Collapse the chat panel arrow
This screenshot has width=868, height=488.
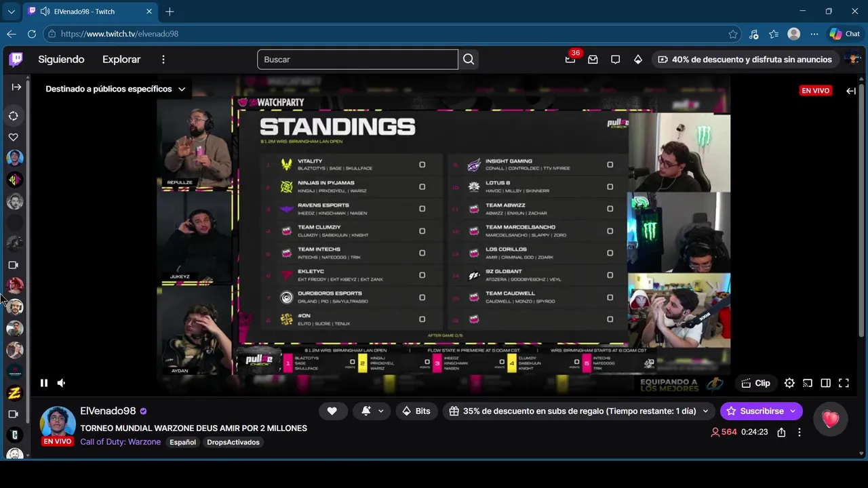(851, 91)
